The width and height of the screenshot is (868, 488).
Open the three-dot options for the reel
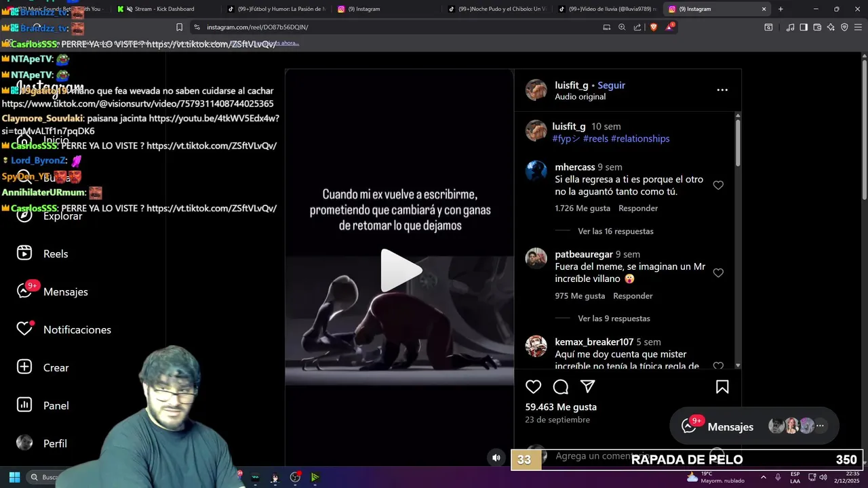[722, 89]
